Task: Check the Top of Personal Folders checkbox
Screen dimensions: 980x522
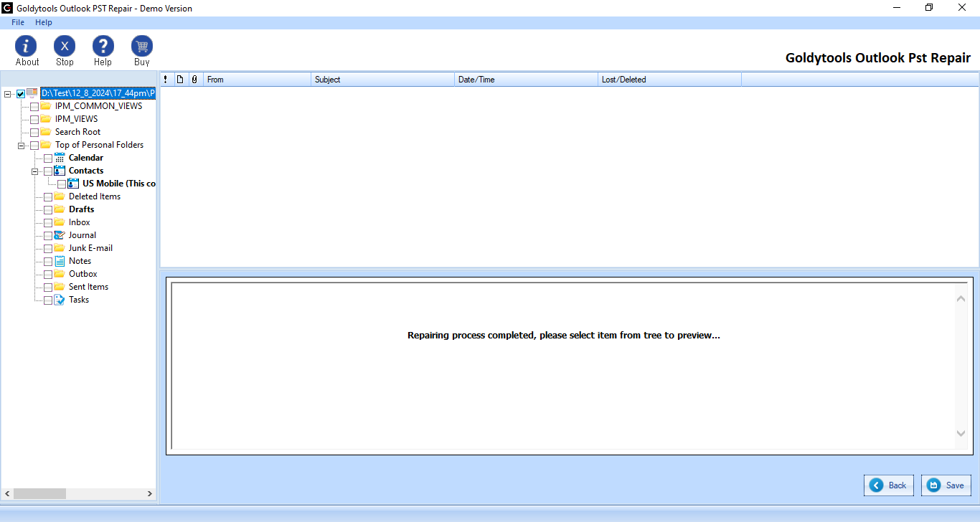Action: pyautogui.click(x=34, y=146)
